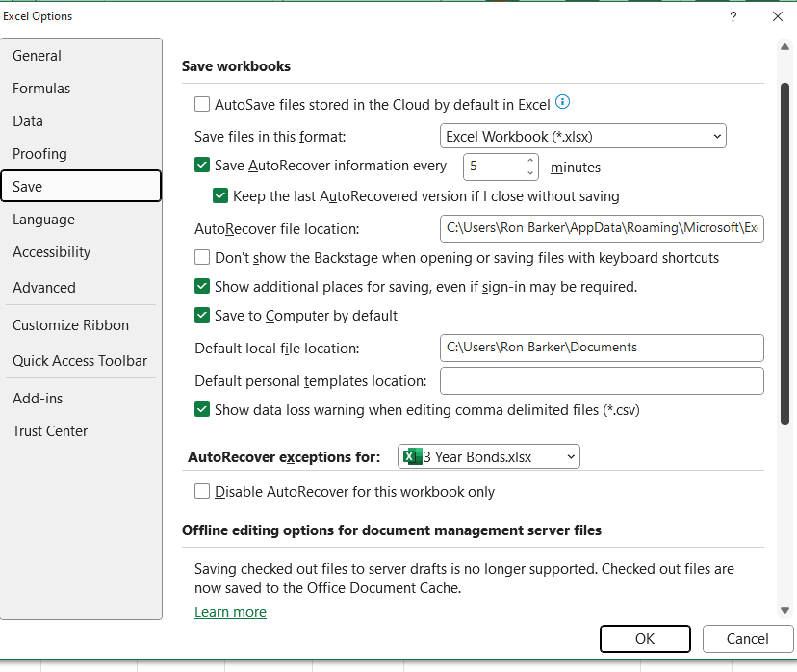Select the Customize Ribbon category
Image resolution: width=797 pixels, height=672 pixels.
pyautogui.click(x=70, y=325)
